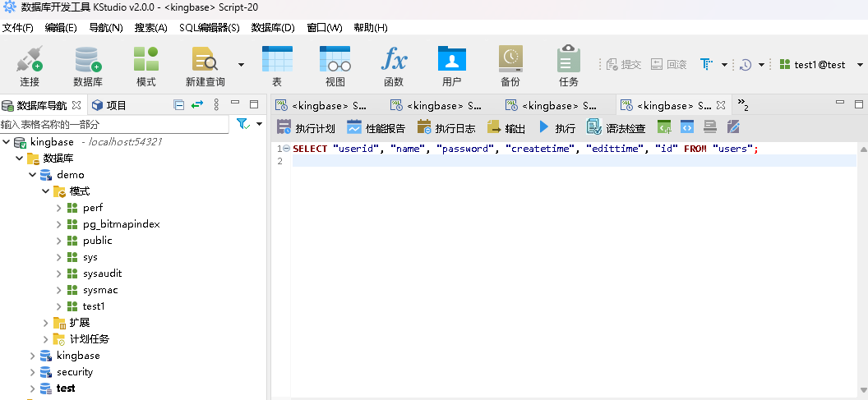This screenshot has height=400, width=868.
Task: Open the 编辑(E) menu
Action: [61, 28]
